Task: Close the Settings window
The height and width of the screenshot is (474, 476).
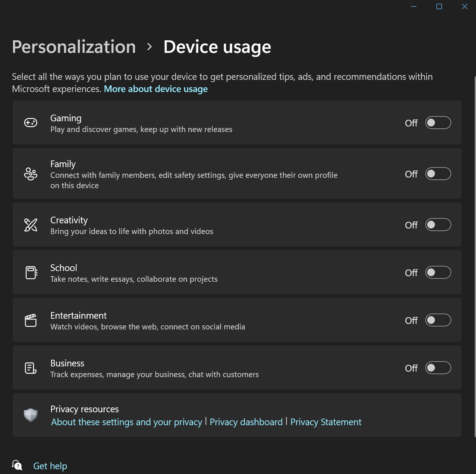Action: coord(465,6)
